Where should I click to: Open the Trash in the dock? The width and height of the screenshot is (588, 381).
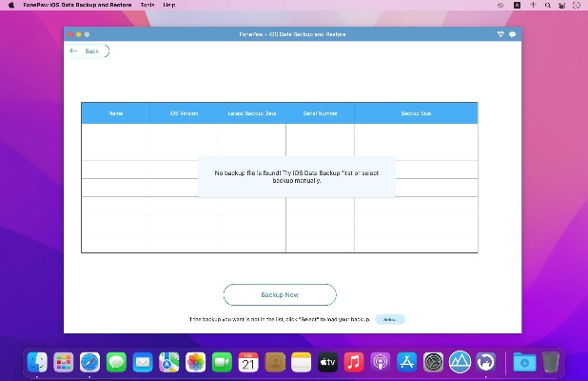click(x=551, y=362)
